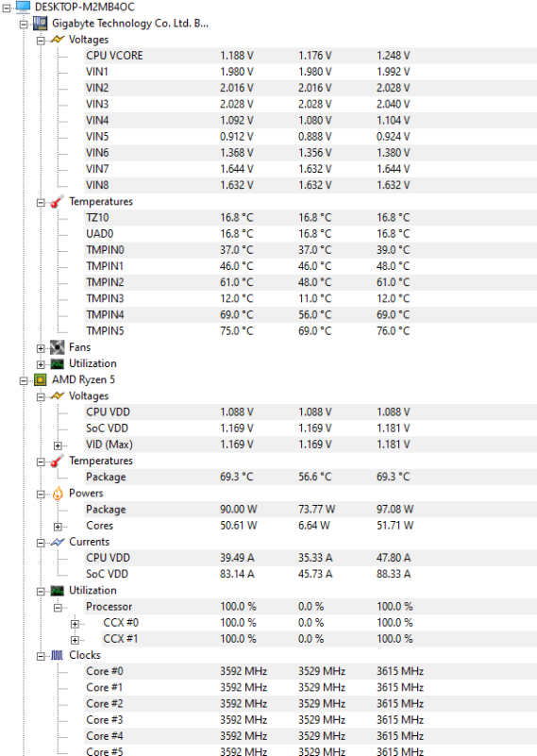537x756 pixels.
Task: Click the motherboard Voltages lightning icon
Action: [57, 40]
